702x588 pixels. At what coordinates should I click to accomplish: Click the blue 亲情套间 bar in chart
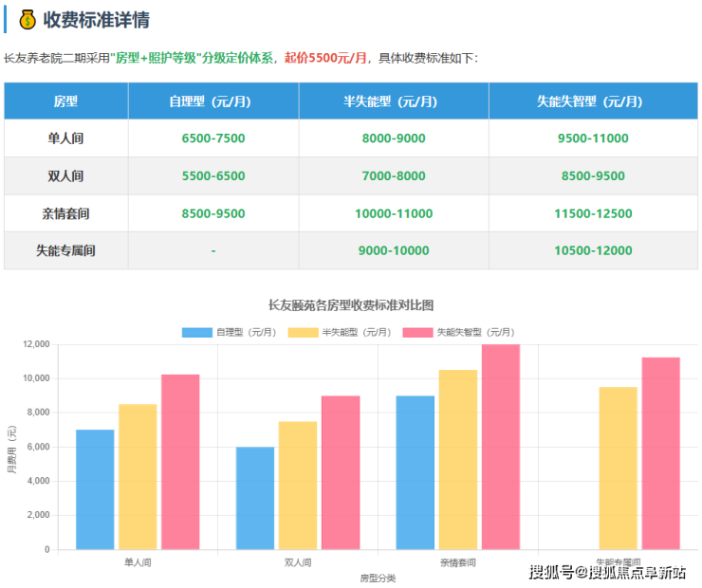click(415, 472)
